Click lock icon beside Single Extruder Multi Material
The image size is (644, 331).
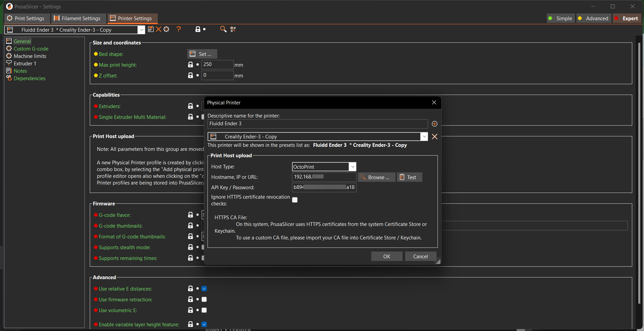pos(190,117)
